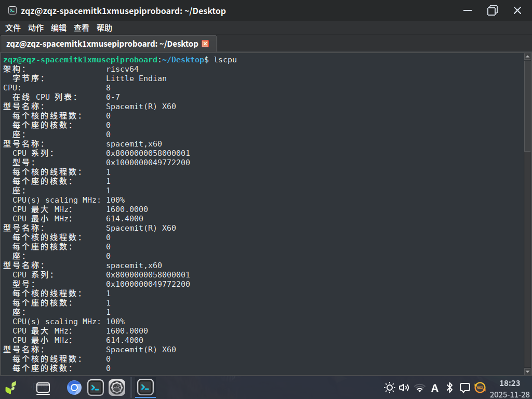The image size is (532, 399).
Task: Open the gray round app in taskbar
Action: [117, 388]
